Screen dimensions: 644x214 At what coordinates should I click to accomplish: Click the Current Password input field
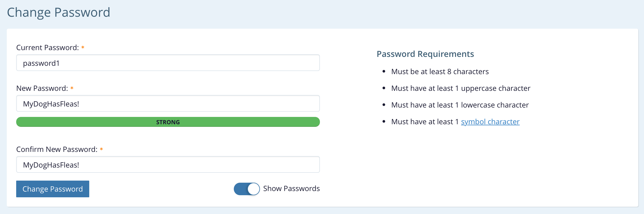pyautogui.click(x=168, y=63)
